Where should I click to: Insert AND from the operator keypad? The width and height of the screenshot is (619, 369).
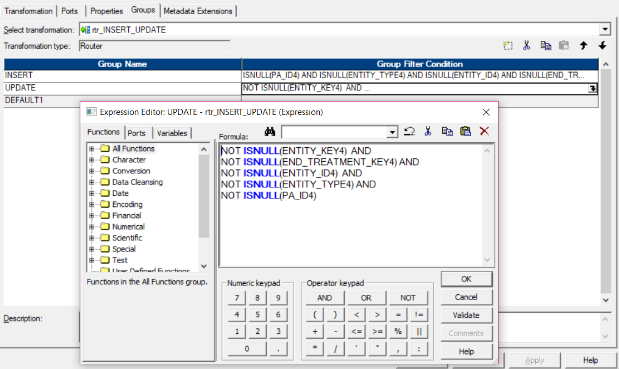pos(325,298)
